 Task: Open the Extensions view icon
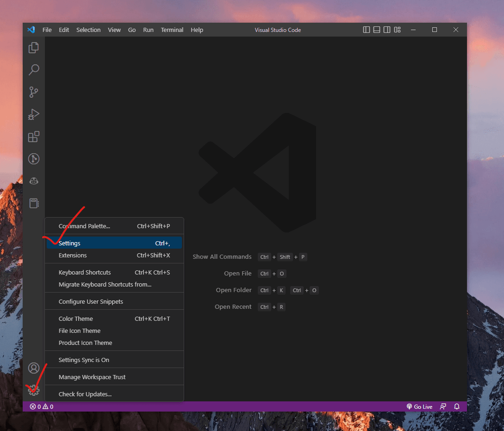[x=34, y=137]
